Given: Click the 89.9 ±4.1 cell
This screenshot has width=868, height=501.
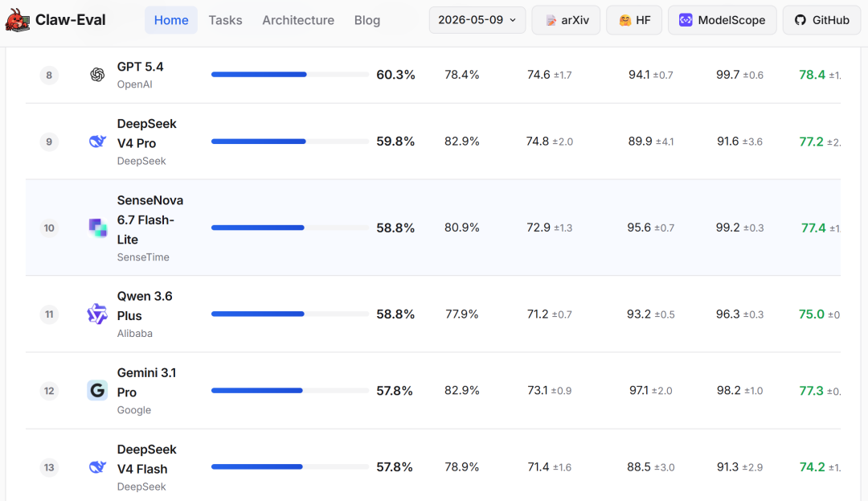Looking at the screenshot, I should pyautogui.click(x=650, y=142).
